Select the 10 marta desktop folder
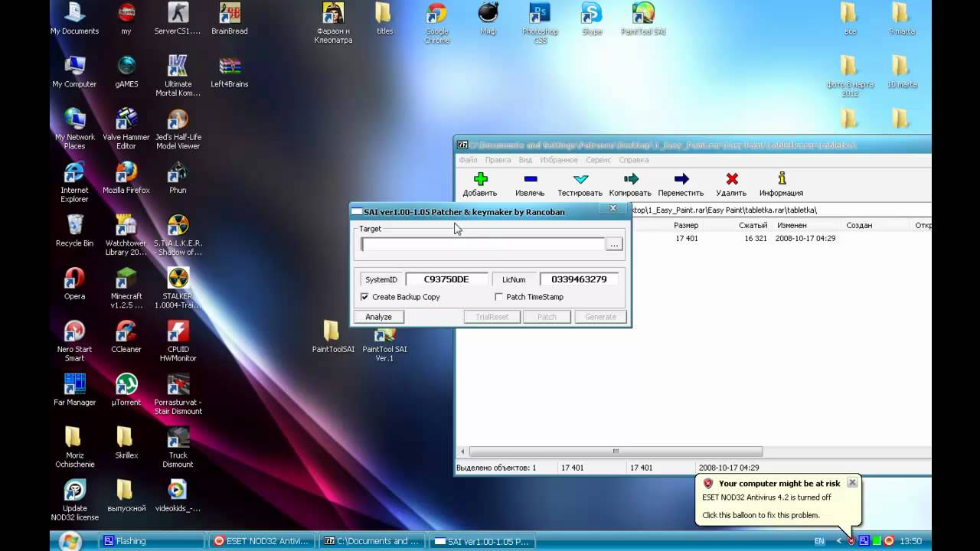This screenshot has width=980, height=551. (901, 72)
